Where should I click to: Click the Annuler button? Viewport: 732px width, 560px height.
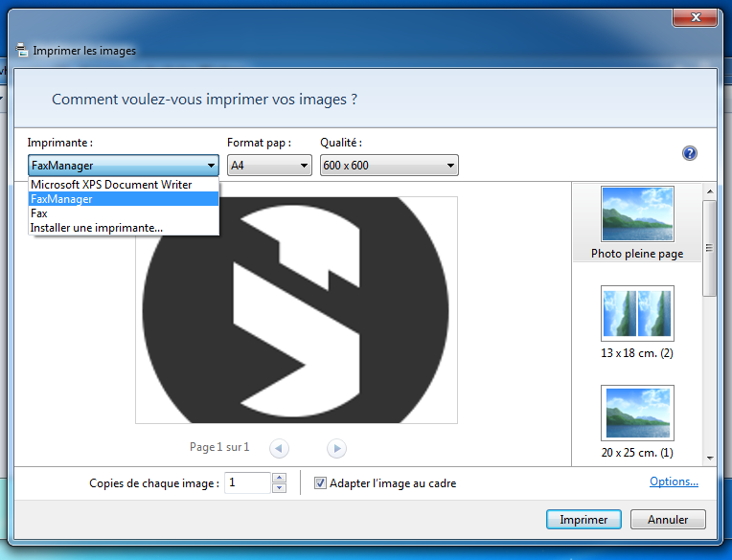[x=668, y=520]
